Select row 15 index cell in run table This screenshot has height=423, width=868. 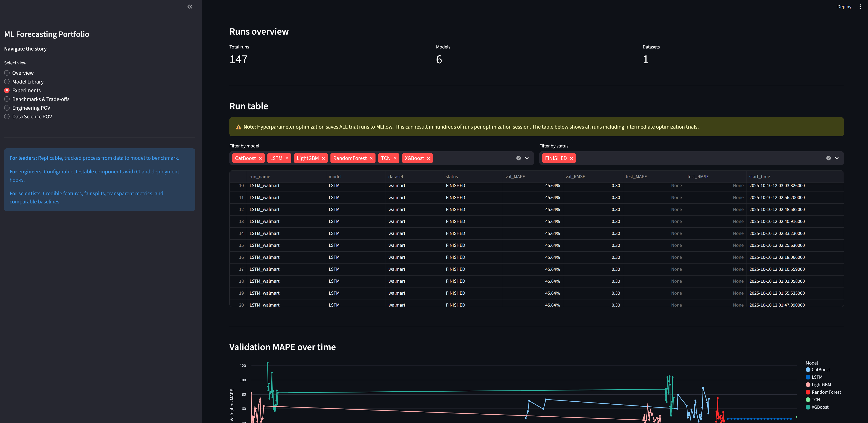coord(238,245)
